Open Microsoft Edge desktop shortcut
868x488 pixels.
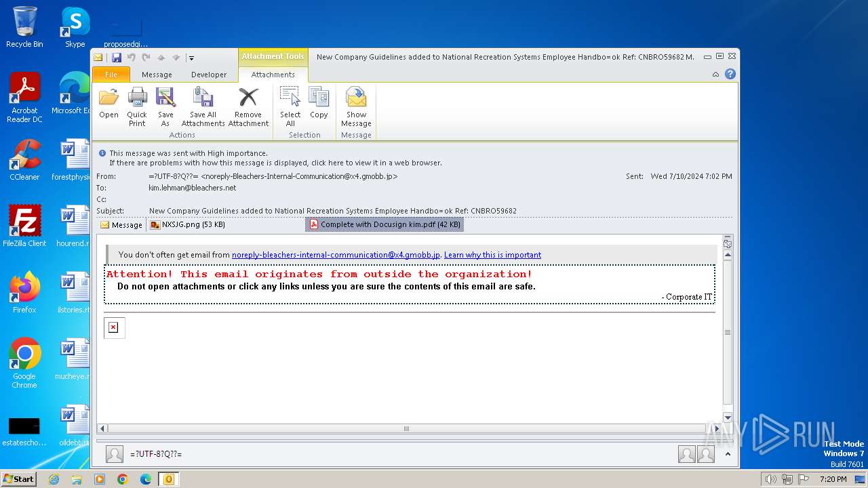point(71,94)
